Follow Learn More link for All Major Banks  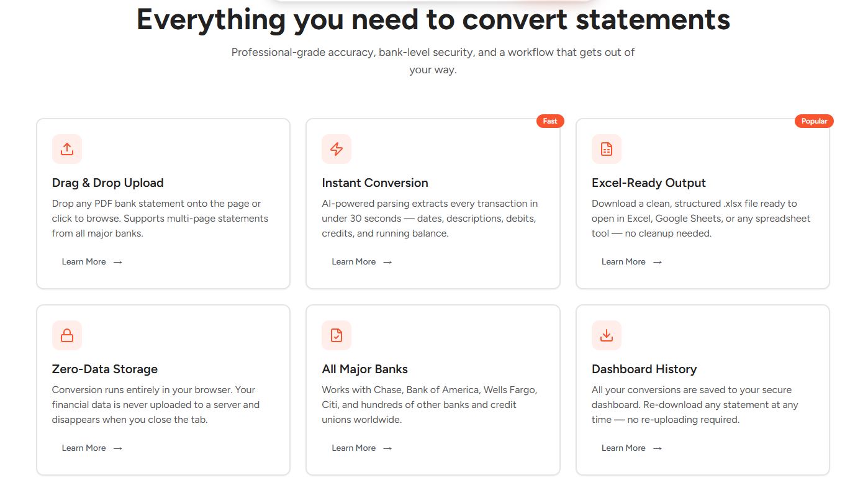[x=361, y=448]
